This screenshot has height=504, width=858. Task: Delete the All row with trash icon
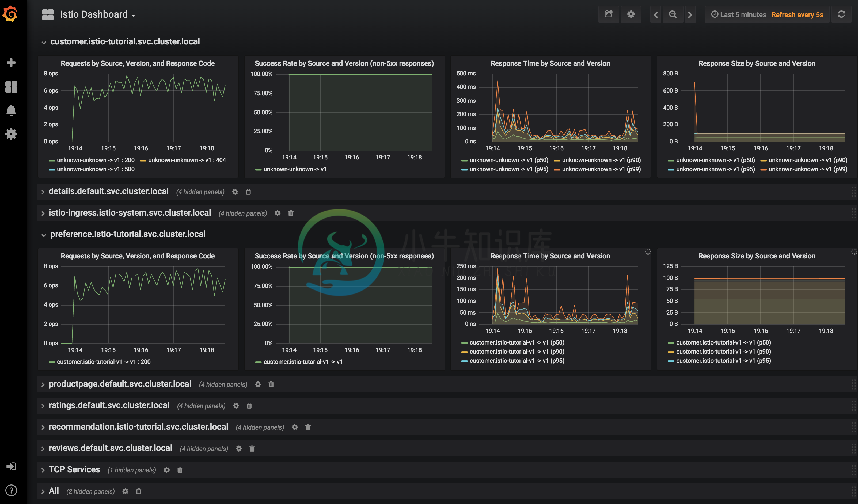pyautogui.click(x=139, y=492)
